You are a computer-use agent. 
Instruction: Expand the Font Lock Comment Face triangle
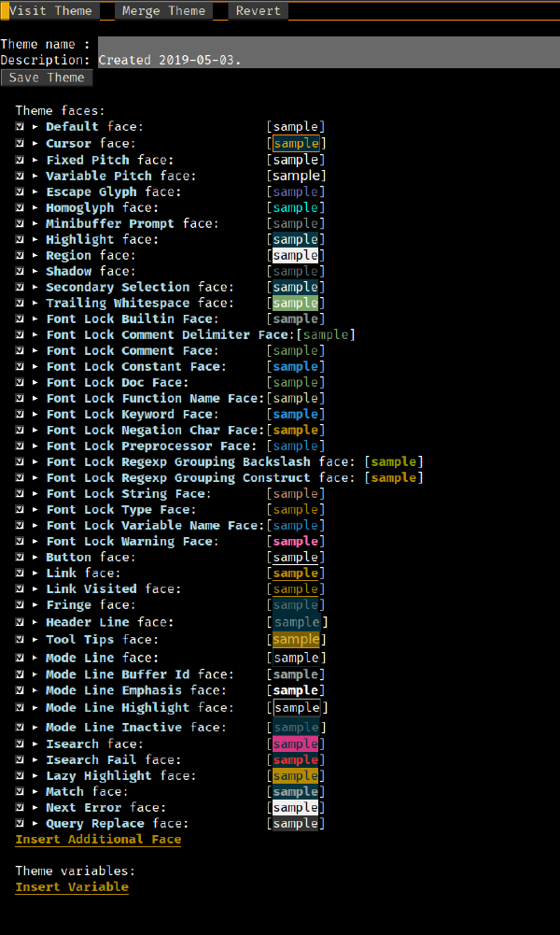(x=35, y=350)
